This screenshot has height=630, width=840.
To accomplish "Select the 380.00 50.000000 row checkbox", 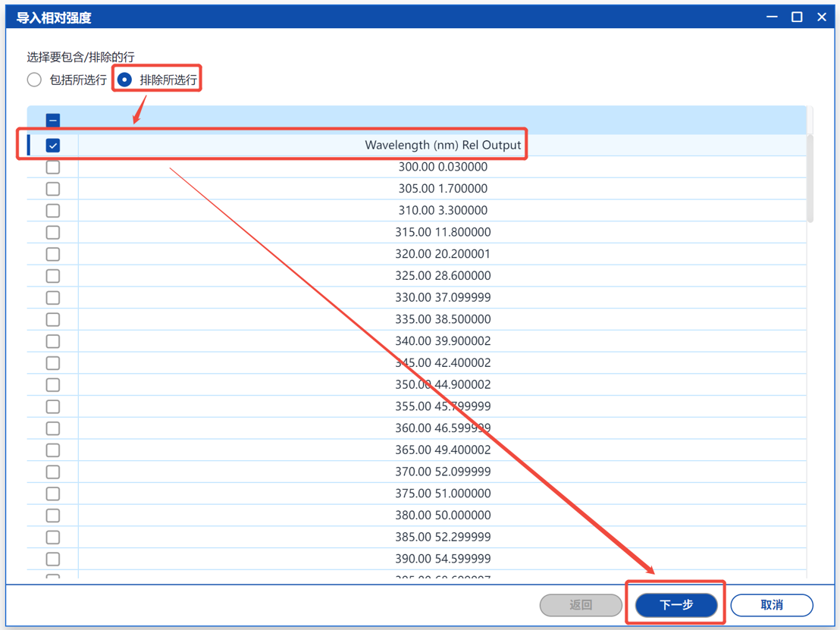I will pyautogui.click(x=53, y=516).
